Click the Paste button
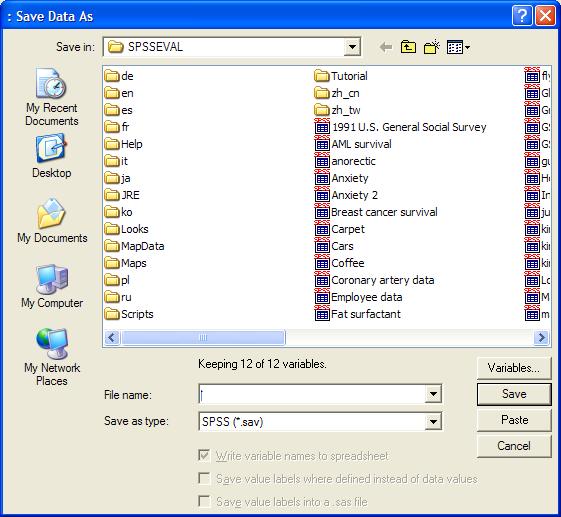561x517 pixels. [514, 420]
